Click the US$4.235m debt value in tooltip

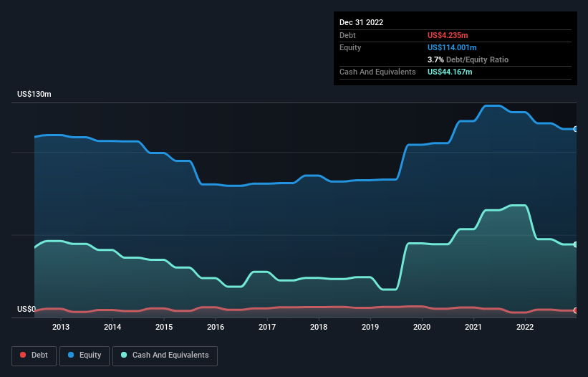(x=448, y=35)
